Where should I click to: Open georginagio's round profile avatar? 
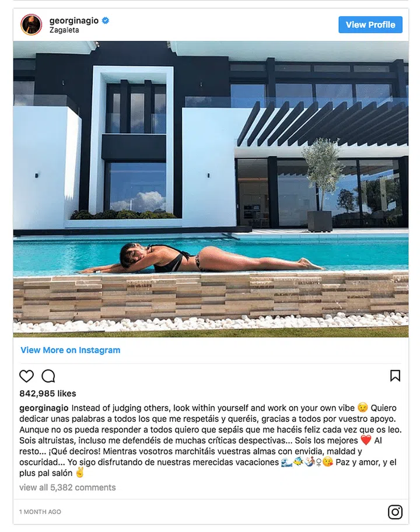(32, 24)
